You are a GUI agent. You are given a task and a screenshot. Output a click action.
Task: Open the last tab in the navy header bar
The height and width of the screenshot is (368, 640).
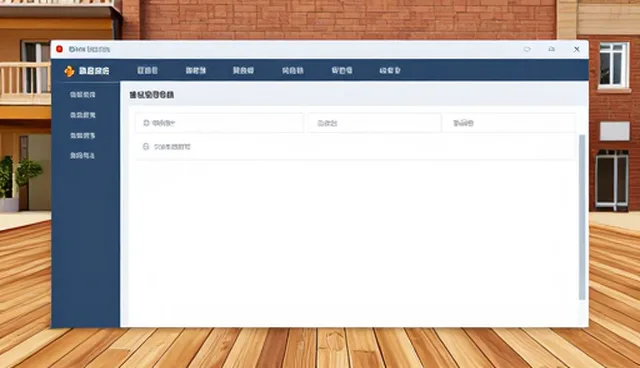pos(390,71)
